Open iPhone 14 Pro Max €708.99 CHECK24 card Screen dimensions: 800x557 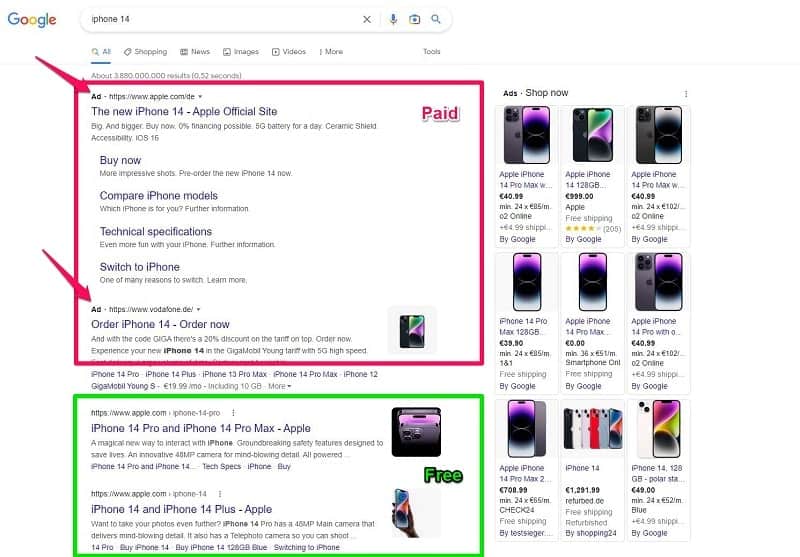526,470
